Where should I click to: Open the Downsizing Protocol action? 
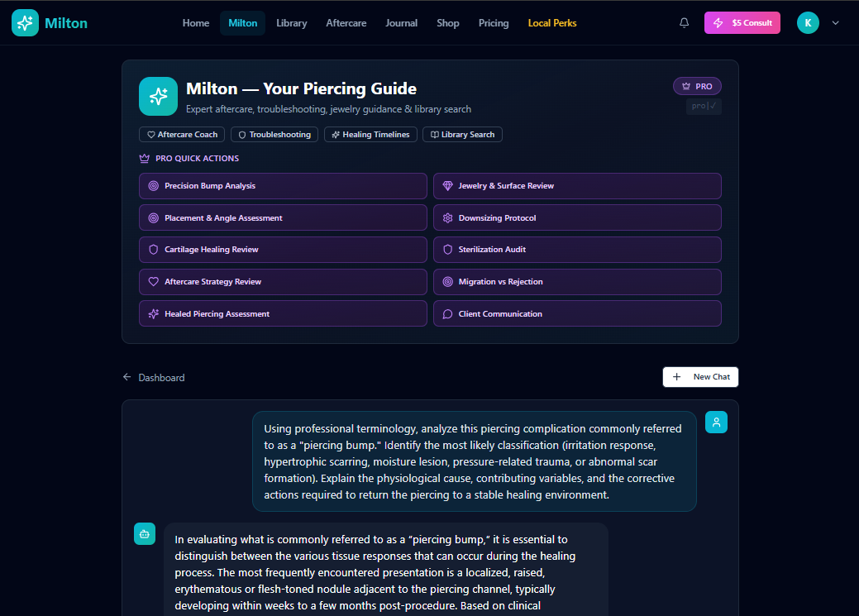click(x=576, y=218)
